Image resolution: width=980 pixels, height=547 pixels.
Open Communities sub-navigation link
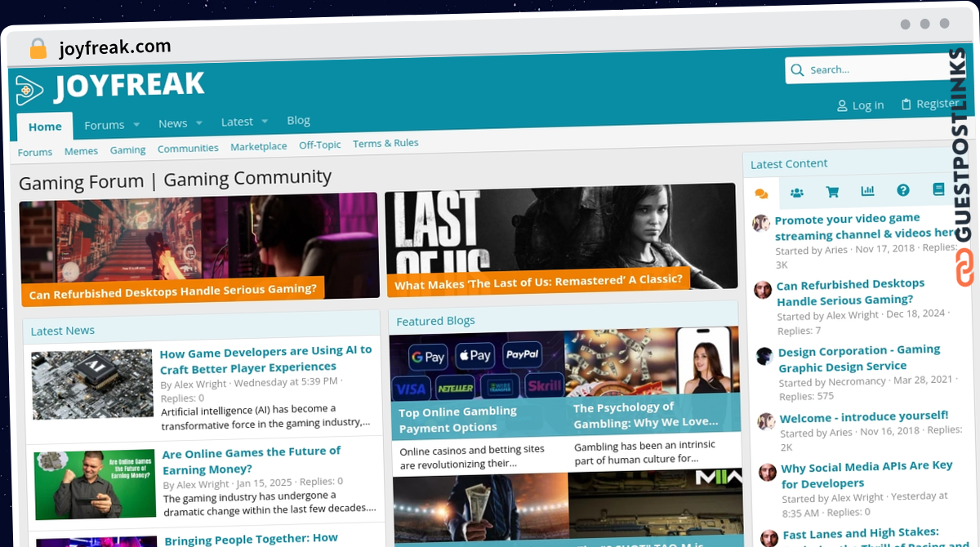[x=188, y=149]
